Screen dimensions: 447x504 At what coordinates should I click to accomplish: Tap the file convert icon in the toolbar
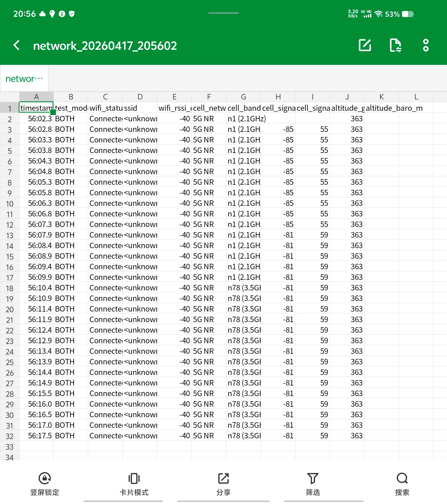pos(395,46)
